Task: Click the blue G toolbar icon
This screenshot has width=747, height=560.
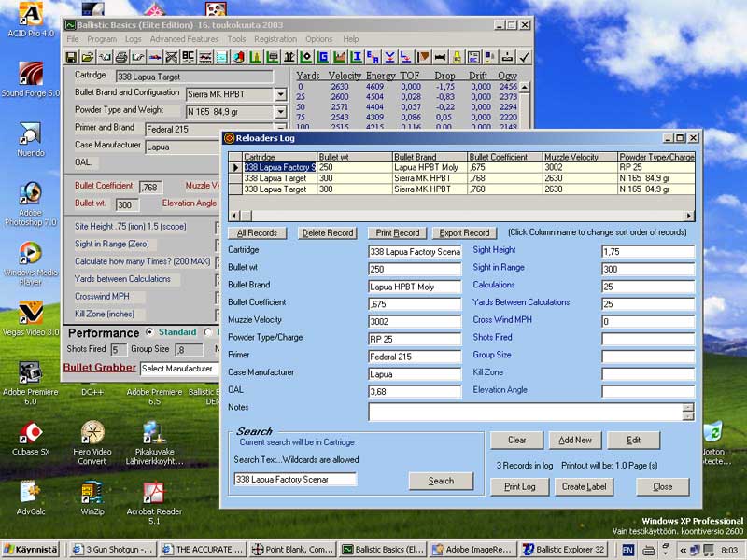Action: pos(323,57)
